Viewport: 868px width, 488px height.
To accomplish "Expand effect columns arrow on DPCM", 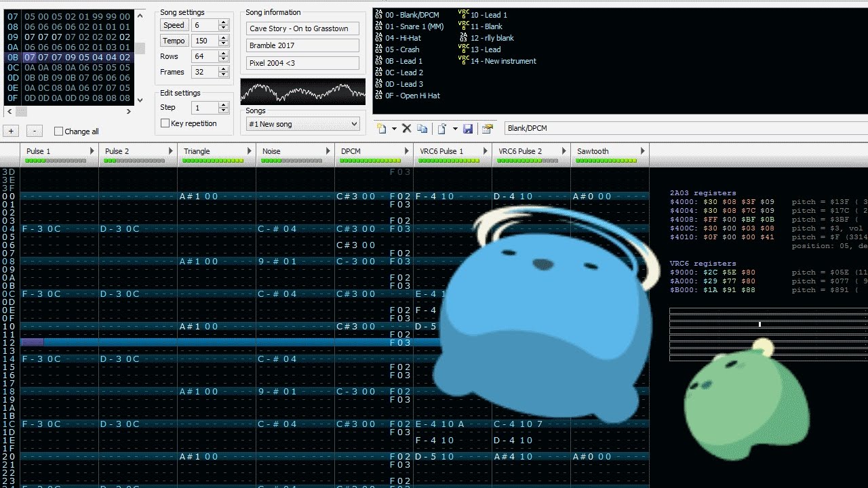I will 407,151.
